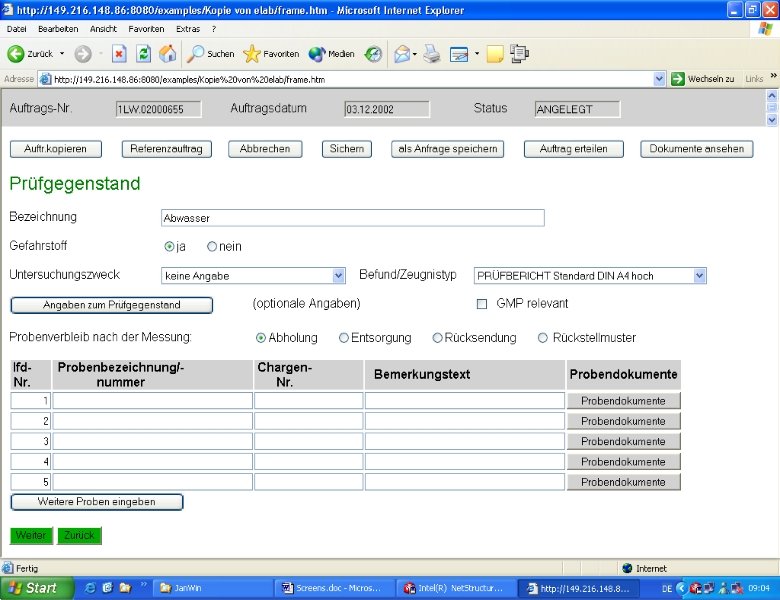Select Entsorgung radio option
The width and height of the screenshot is (780, 600).
[x=343, y=338]
